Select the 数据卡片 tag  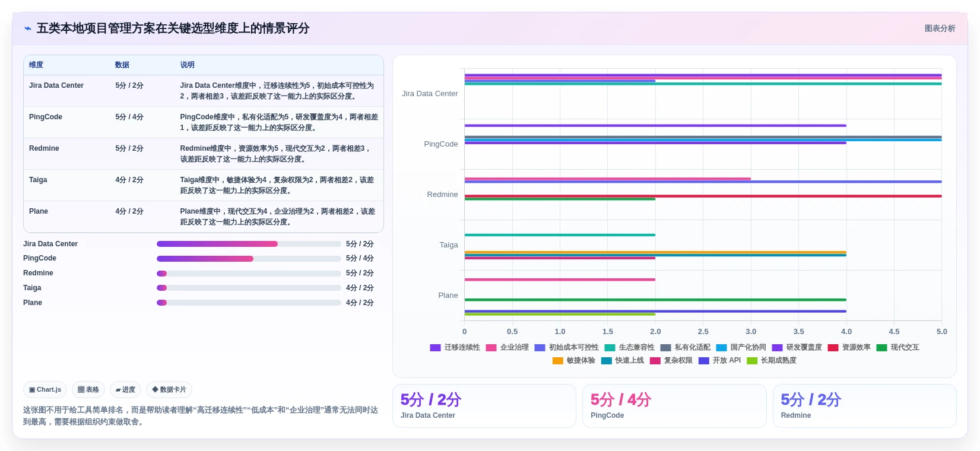pyautogui.click(x=169, y=390)
